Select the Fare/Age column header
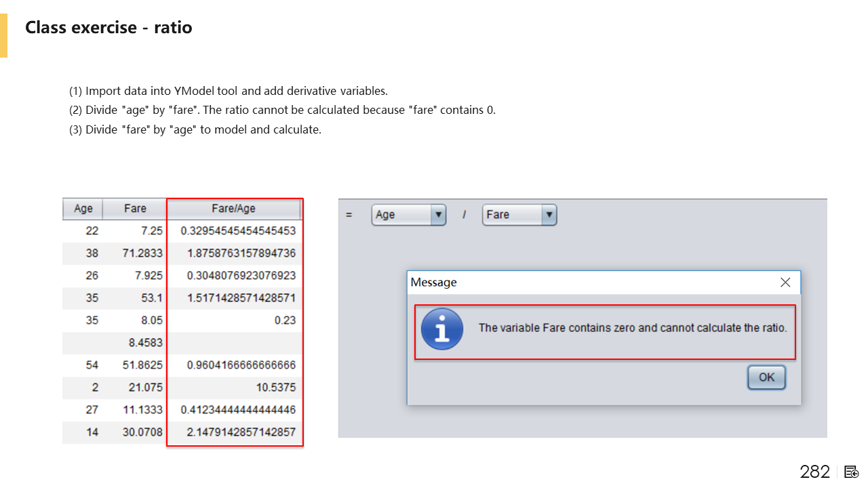 tap(233, 209)
